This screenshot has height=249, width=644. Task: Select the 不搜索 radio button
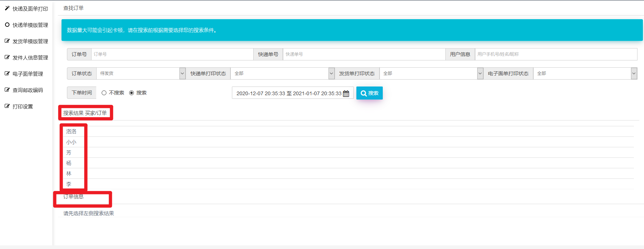pyautogui.click(x=104, y=93)
